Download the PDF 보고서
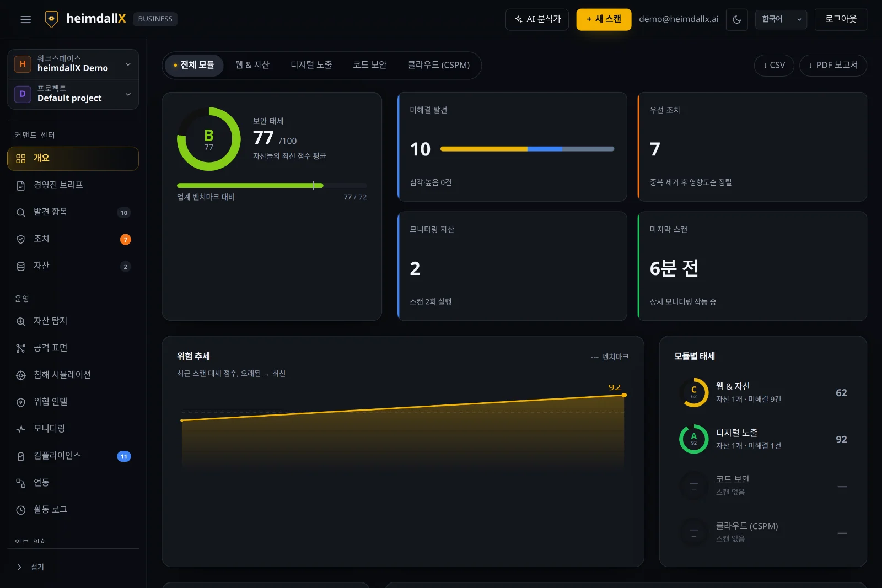Image resolution: width=882 pixels, height=588 pixels. [x=833, y=65]
